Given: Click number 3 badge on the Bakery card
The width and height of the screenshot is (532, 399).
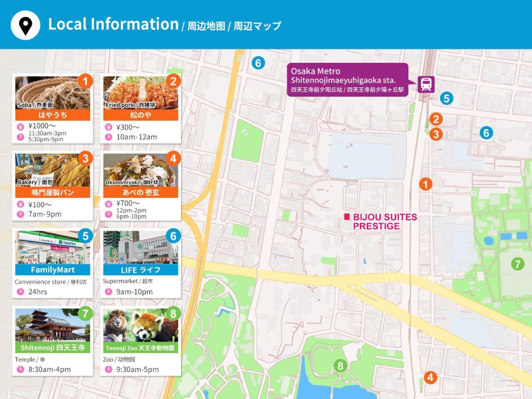Looking at the screenshot, I should click(x=85, y=158).
